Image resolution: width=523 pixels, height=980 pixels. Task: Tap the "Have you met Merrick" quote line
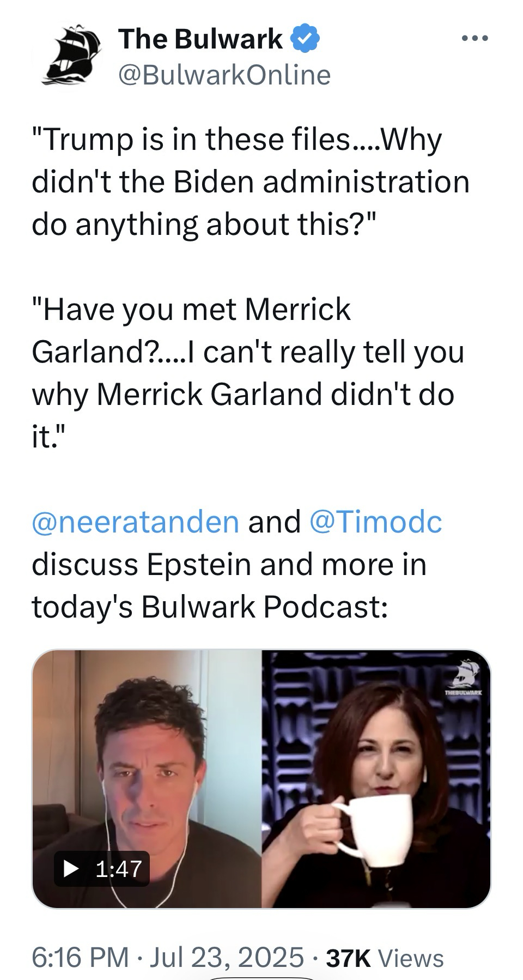tap(192, 310)
